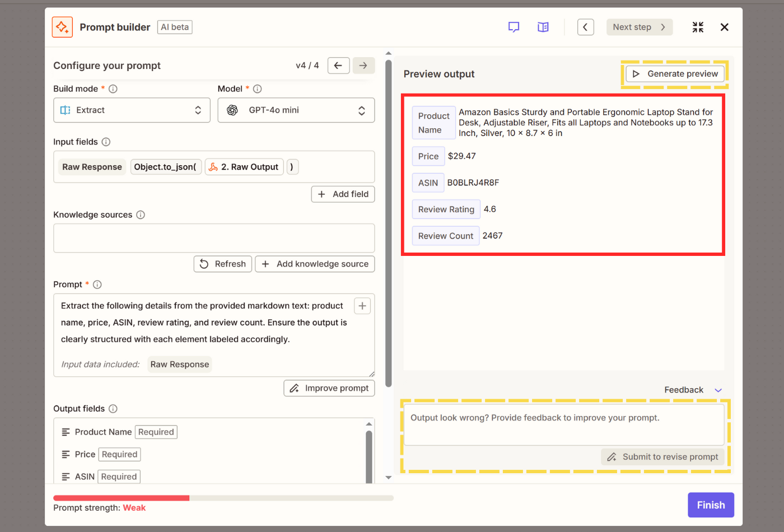Click the feedback text input box

point(563,425)
